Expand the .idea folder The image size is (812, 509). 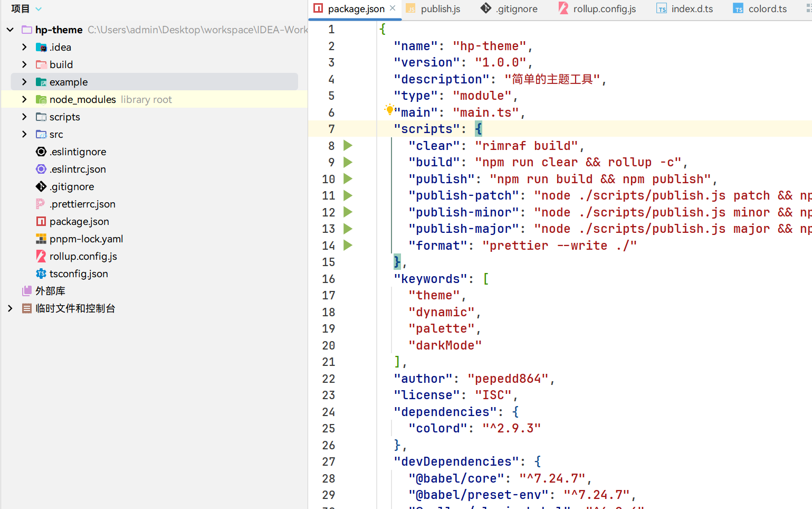[24, 47]
